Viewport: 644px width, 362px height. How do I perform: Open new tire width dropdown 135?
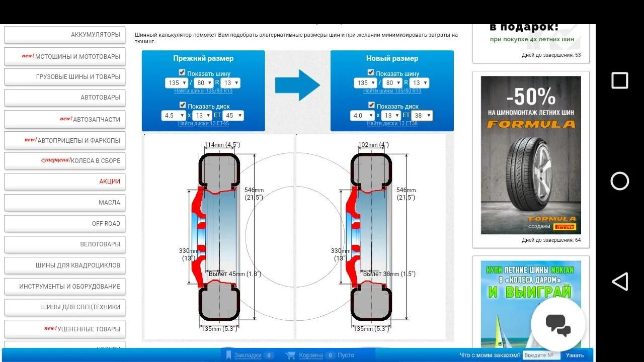click(x=365, y=83)
